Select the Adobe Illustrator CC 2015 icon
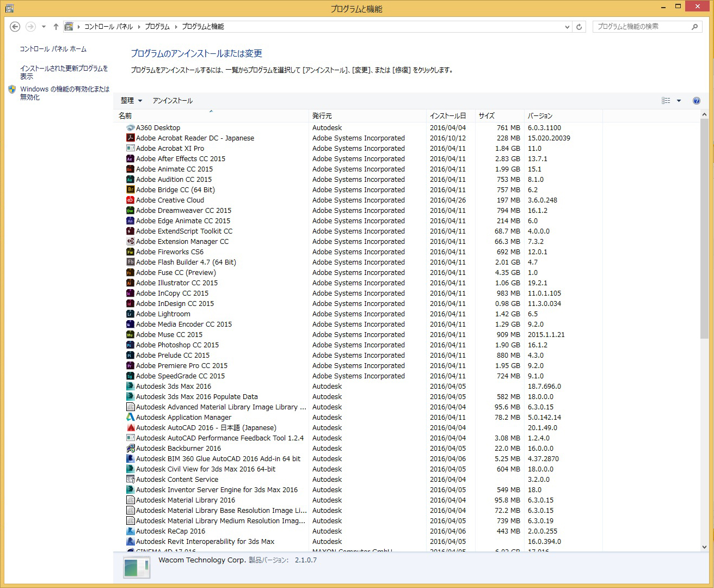The image size is (714, 588). [x=130, y=283]
